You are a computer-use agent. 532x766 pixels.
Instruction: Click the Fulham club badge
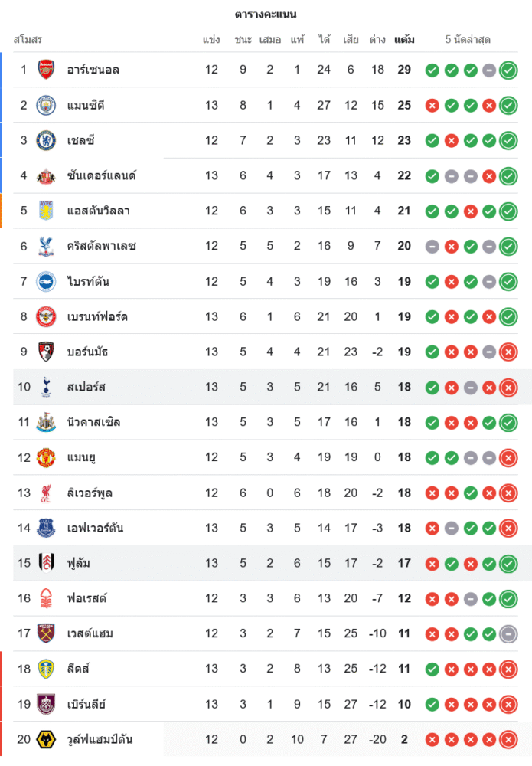(x=47, y=563)
